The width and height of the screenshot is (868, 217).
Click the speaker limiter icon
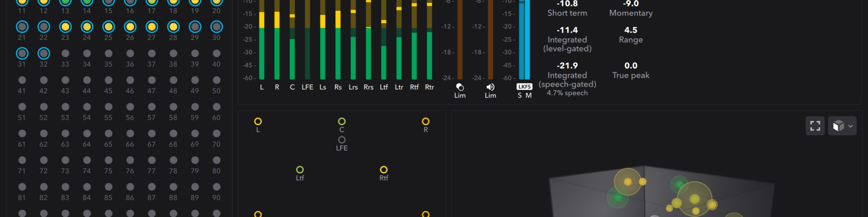tap(490, 87)
